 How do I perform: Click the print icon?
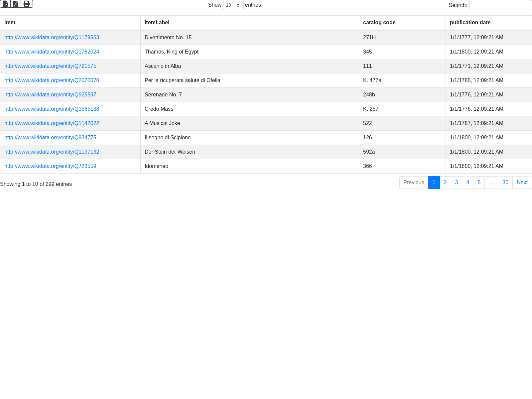(x=27, y=4)
